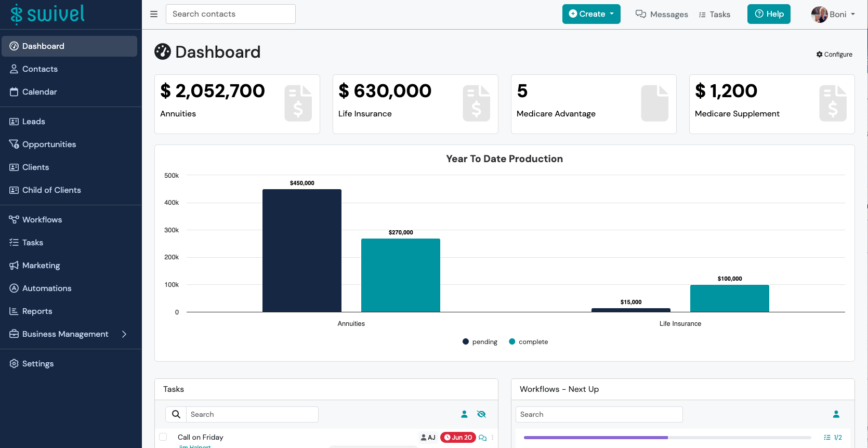
Task: Toggle the Workflows panel user filter
Action: tap(836, 414)
